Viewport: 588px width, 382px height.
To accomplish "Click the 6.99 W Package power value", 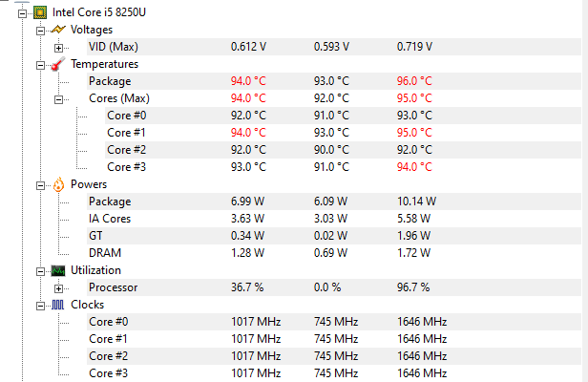I will coord(248,202).
